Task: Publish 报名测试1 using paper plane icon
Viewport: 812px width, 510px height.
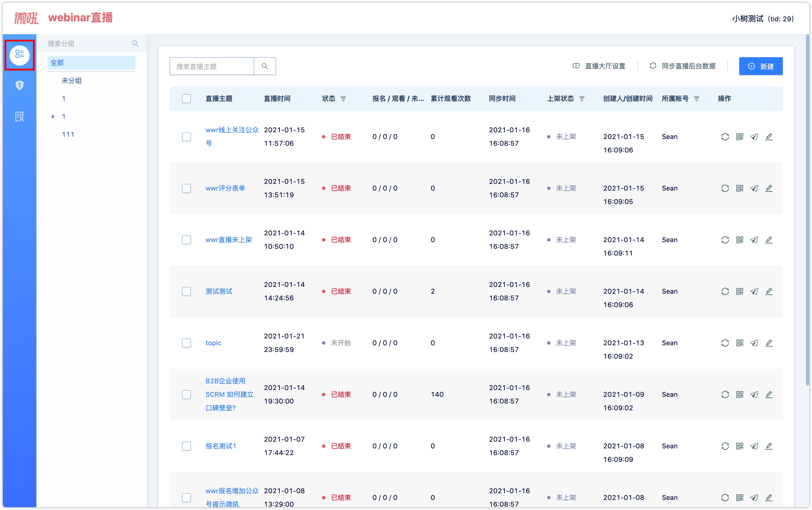Action: click(x=754, y=446)
